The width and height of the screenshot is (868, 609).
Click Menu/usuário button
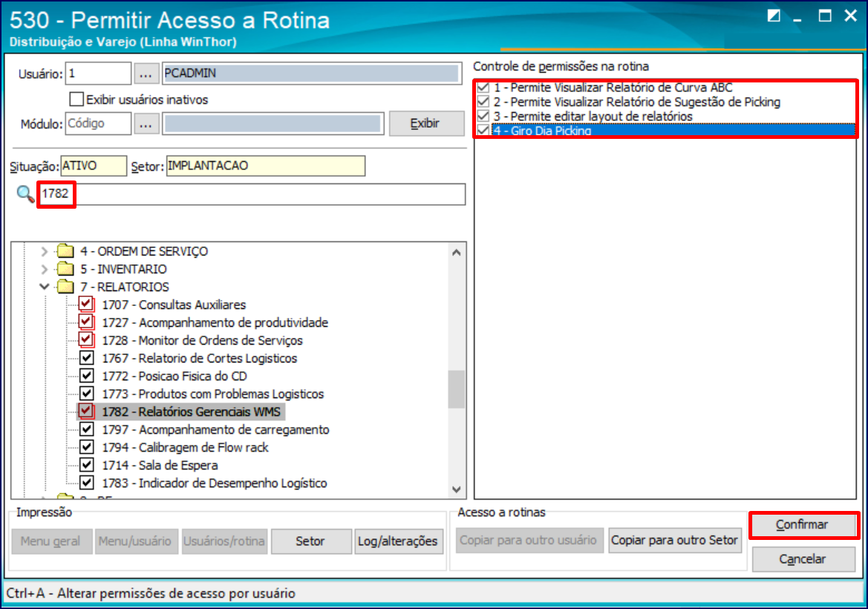[136, 541]
